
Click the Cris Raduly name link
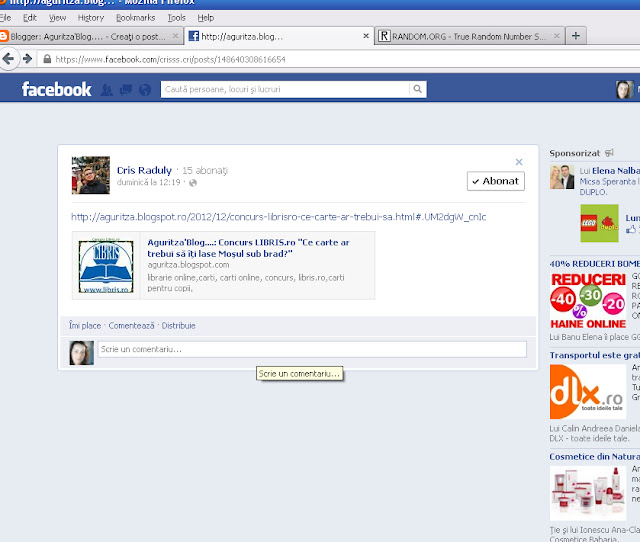144,170
